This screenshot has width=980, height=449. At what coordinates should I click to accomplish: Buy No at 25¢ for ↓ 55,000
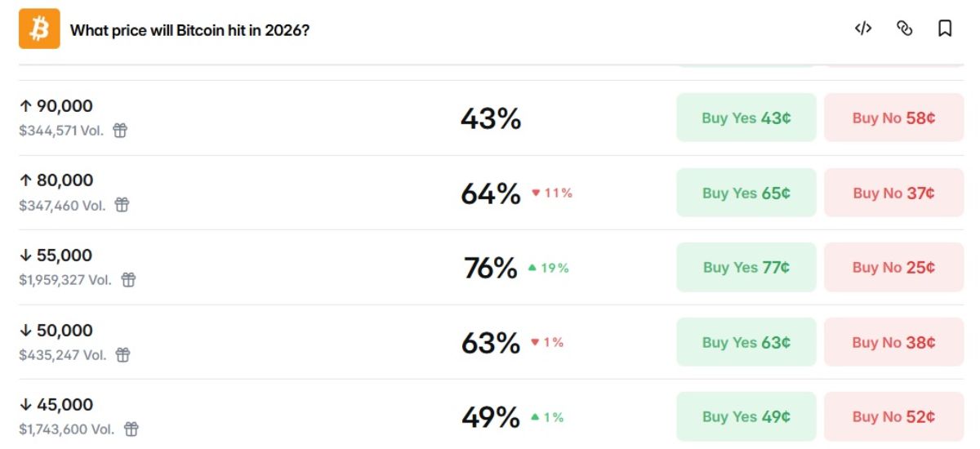tap(893, 267)
